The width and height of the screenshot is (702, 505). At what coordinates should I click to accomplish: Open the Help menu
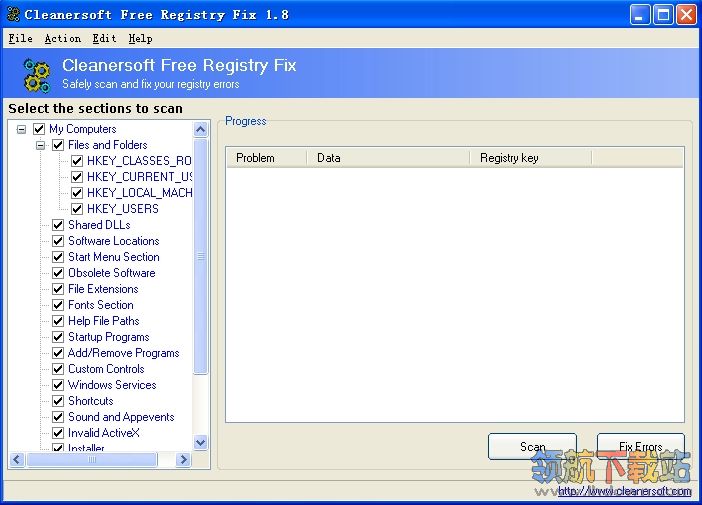[x=140, y=39]
